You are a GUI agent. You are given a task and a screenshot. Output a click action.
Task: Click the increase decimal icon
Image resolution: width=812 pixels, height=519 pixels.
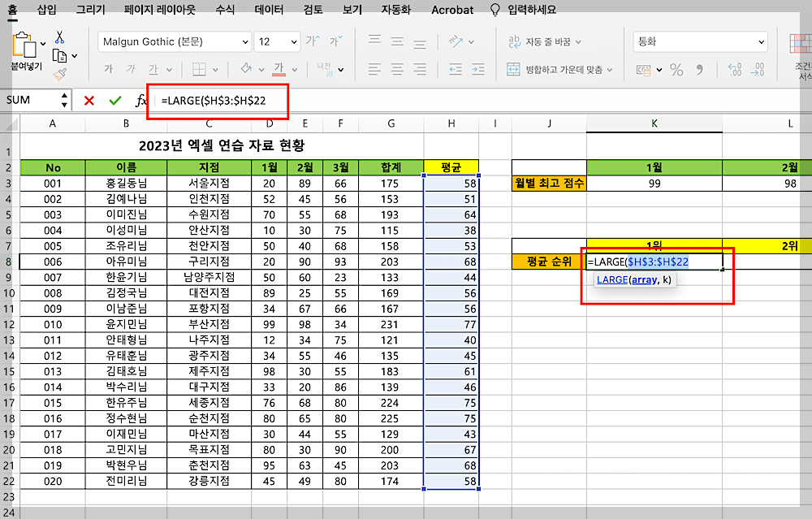coord(735,69)
